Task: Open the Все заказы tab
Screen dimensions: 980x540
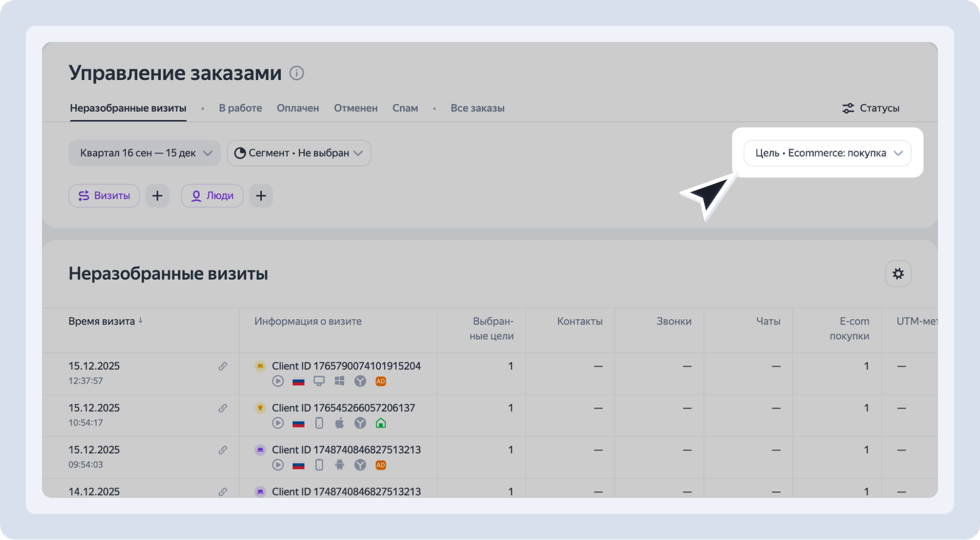Action: pos(477,108)
